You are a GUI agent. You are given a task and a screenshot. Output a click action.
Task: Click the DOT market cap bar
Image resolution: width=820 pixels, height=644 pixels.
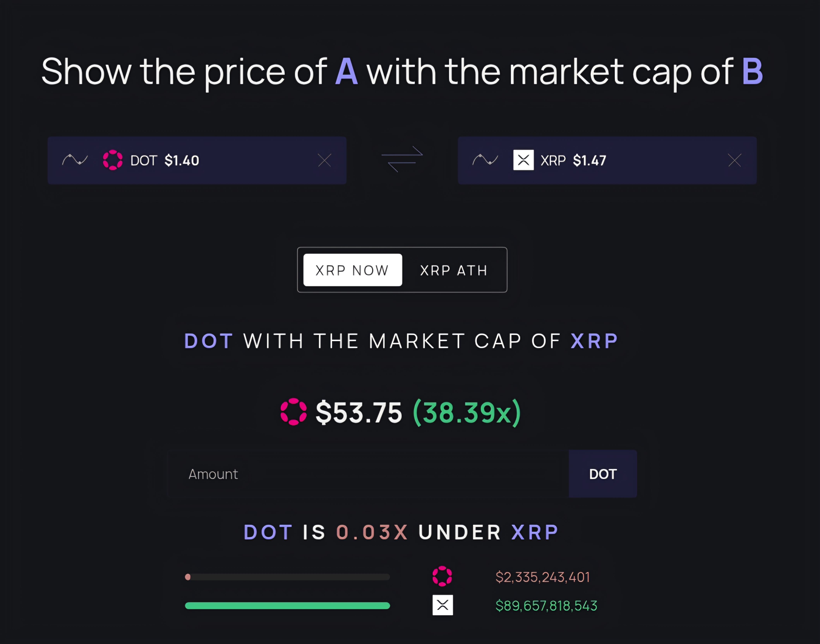pyautogui.click(x=287, y=577)
